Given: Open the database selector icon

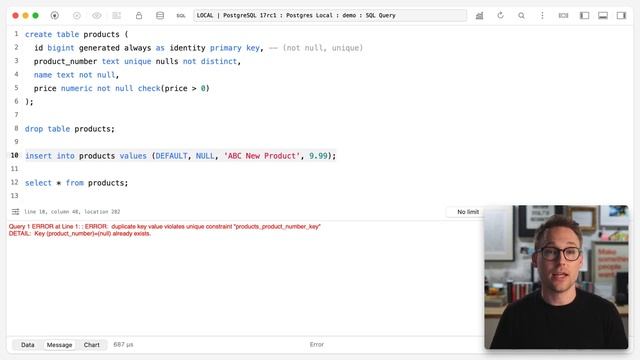Looking at the screenshot, I should point(160,16).
